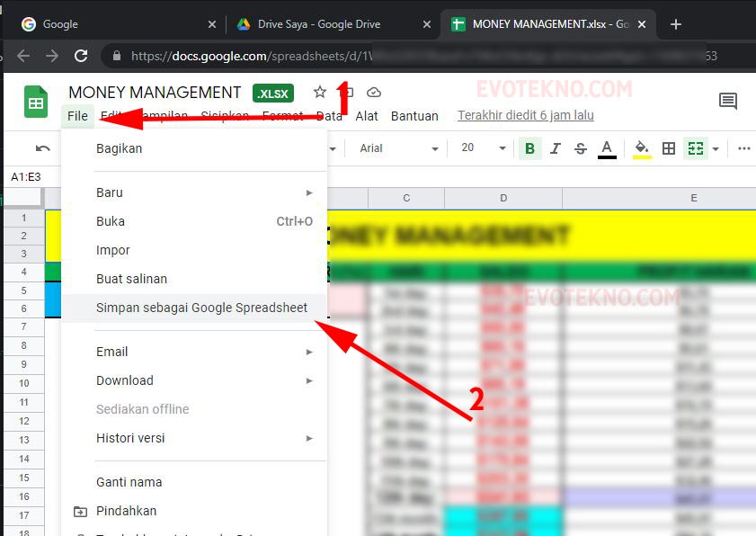756x536 pixels.
Task: Open the borders tool
Action: [x=669, y=147]
